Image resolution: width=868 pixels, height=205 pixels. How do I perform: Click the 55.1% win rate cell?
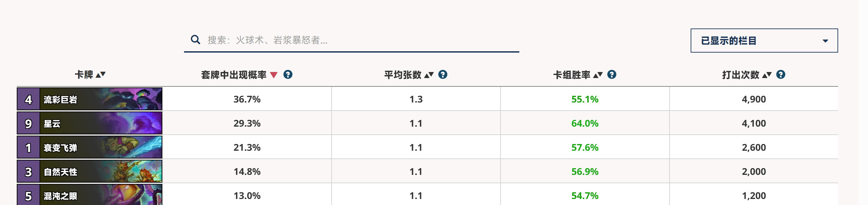pos(585,99)
